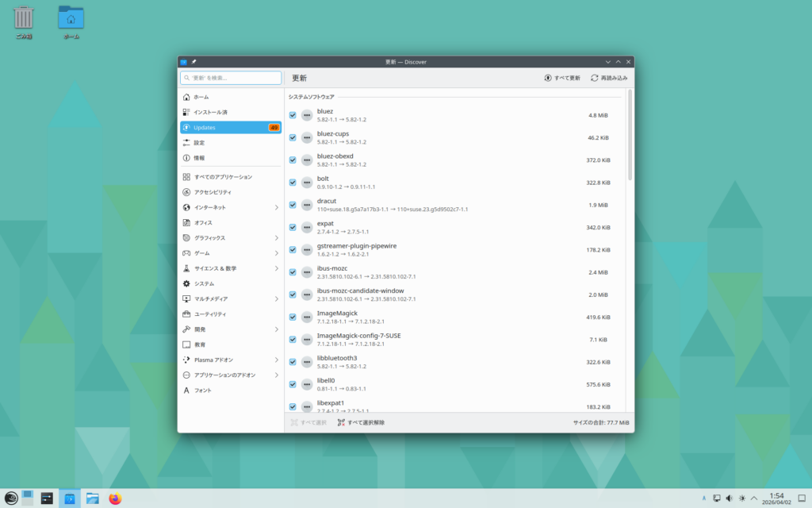
Task: Click the volume icon in system tray
Action: point(729,498)
